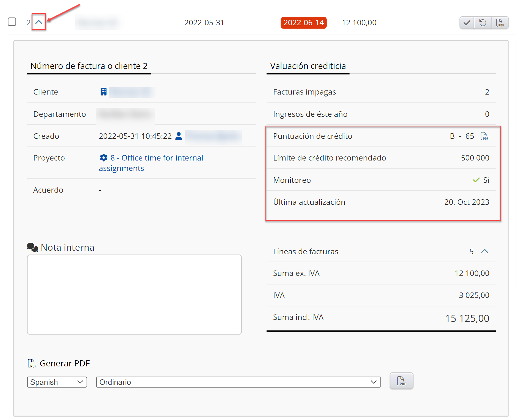Click the approve checkmark button in invoice row
The image size is (521, 420).
(467, 23)
